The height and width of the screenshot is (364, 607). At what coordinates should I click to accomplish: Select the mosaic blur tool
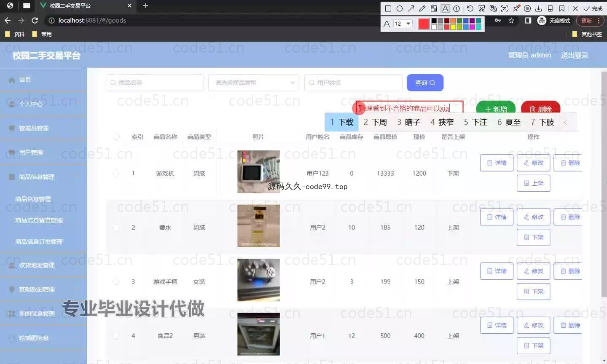click(434, 8)
